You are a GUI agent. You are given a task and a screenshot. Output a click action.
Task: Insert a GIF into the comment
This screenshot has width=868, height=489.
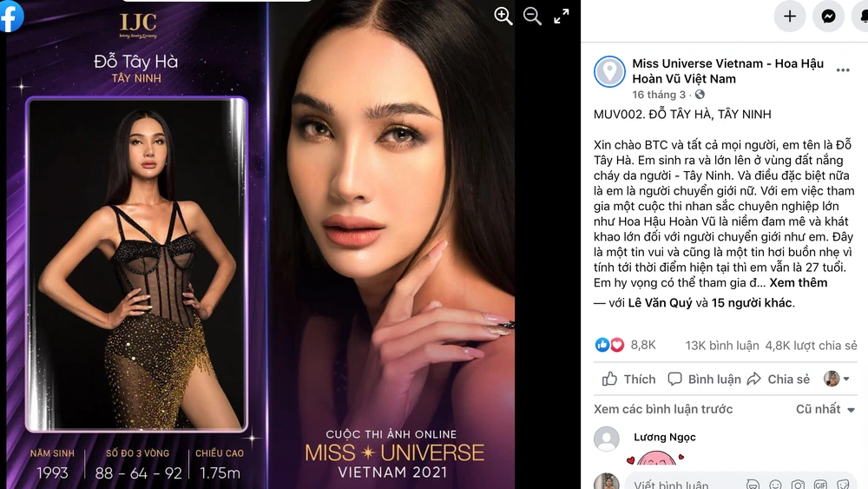[x=820, y=486]
